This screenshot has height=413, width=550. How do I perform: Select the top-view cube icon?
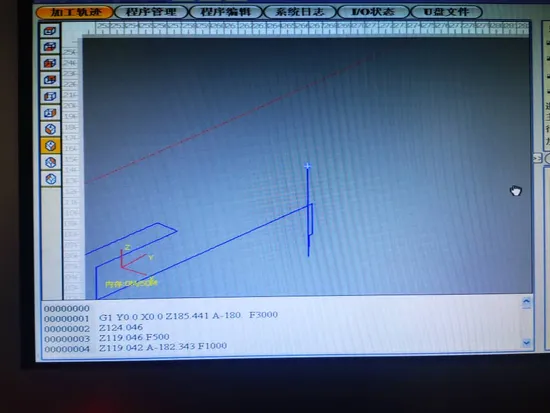(50, 31)
